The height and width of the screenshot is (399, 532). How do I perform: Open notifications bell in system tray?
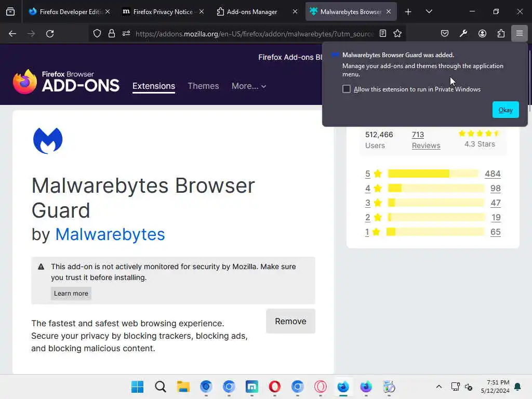[x=518, y=387]
